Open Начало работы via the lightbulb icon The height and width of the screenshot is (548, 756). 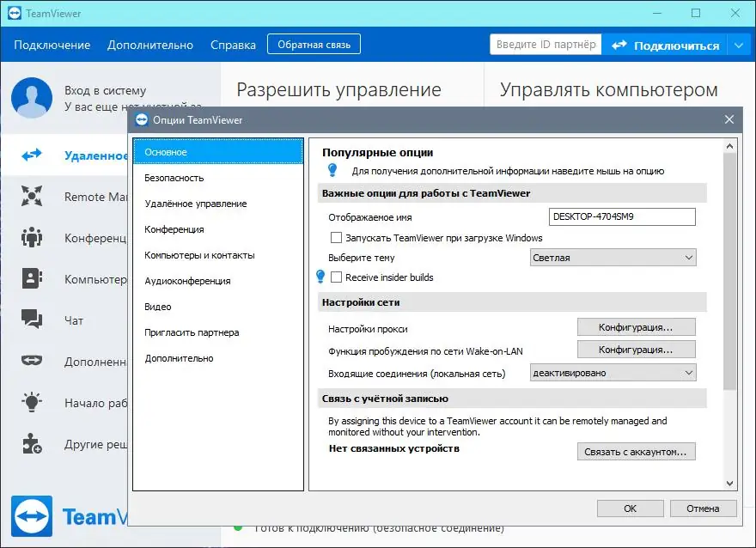click(x=32, y=403)
